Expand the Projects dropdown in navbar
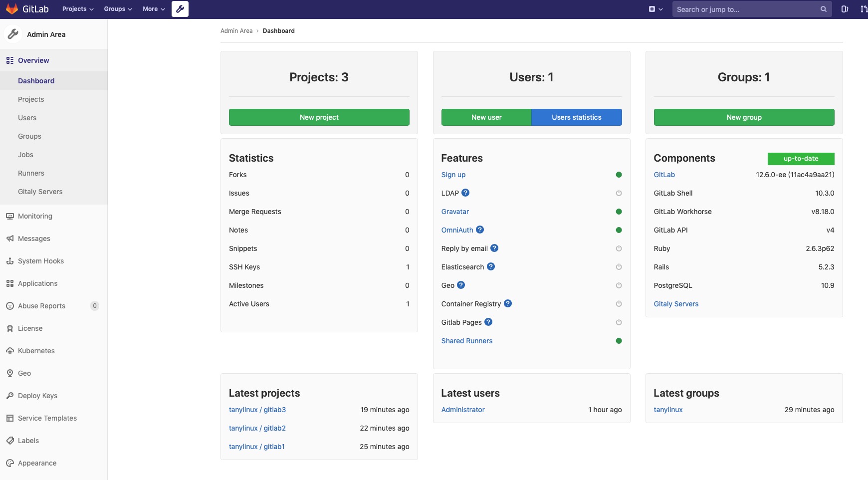Screen dimensions: 868x480 point(78,9)
